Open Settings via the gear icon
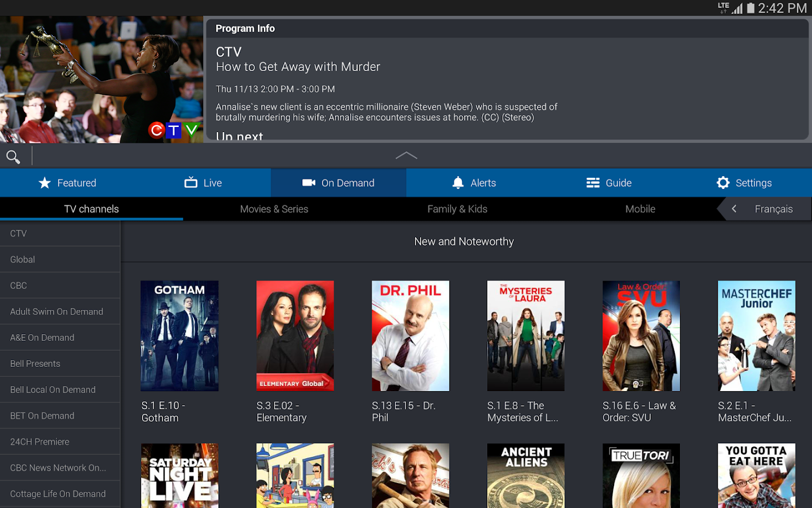812x508 pixels. click(723, 182)
